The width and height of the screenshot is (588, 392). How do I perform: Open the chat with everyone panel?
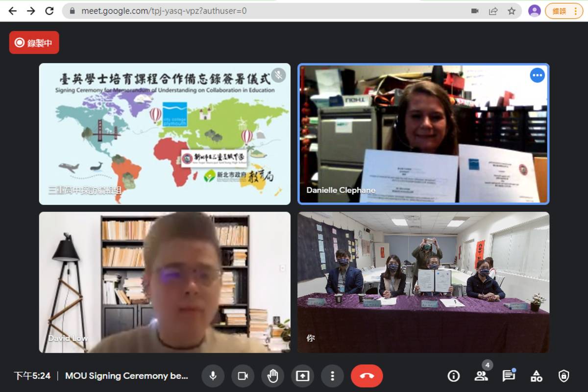(x=509, y=376)
